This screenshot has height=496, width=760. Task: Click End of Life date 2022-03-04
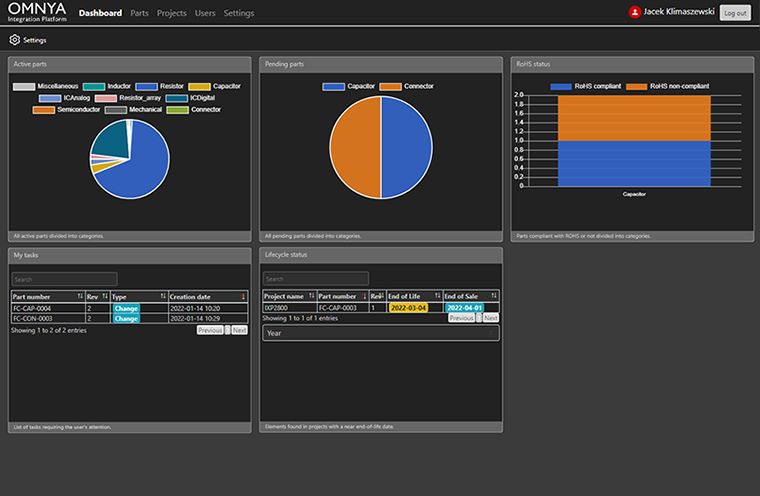(x=408, y=308)
